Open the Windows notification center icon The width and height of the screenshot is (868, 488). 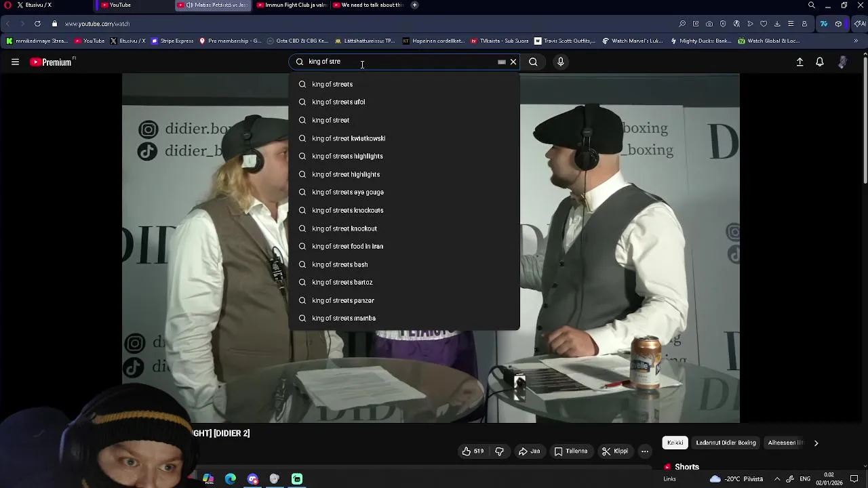point(854,479)
